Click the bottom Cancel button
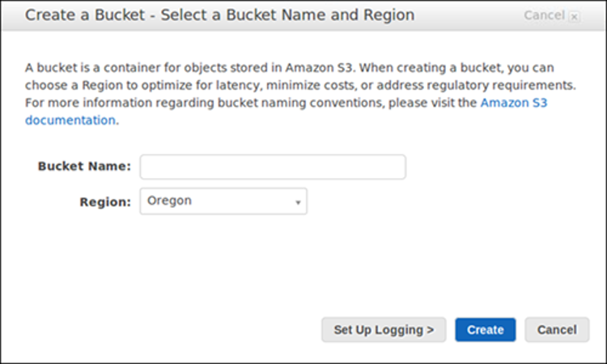Image resolution: width=607 pixels, height=364 pixels. point(557,330)
